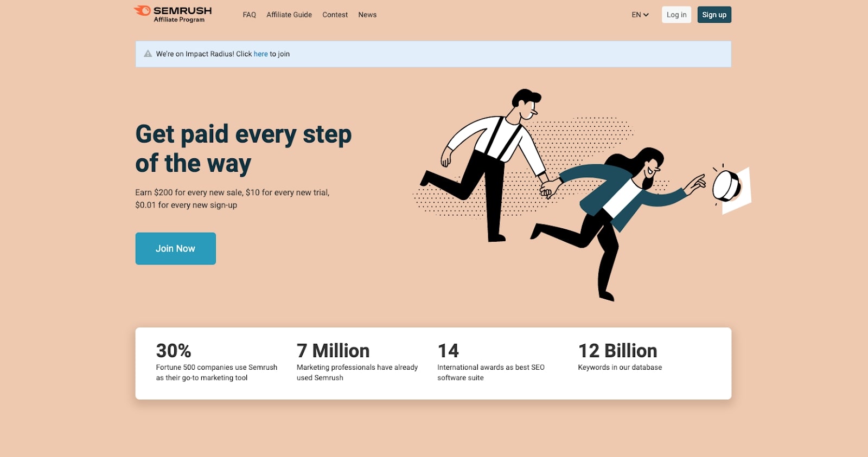Screen dimensions: 868x457
Task: Click the '30%' statistic
Action: 174,351
